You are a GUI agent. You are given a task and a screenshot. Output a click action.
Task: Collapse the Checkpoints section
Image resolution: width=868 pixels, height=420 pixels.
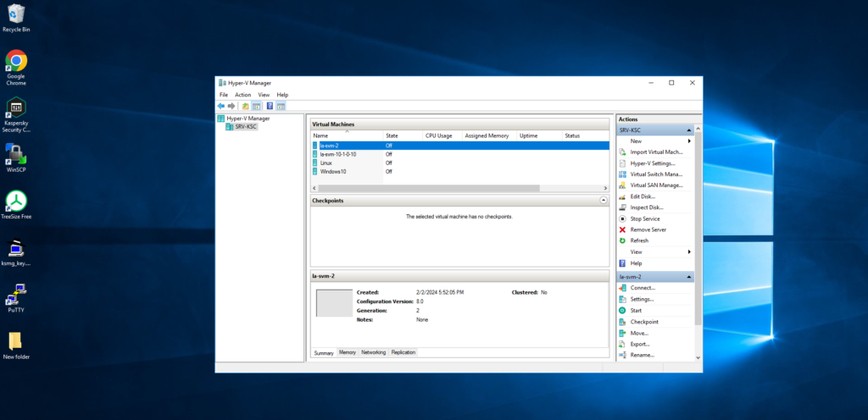[x=604, y=201]
